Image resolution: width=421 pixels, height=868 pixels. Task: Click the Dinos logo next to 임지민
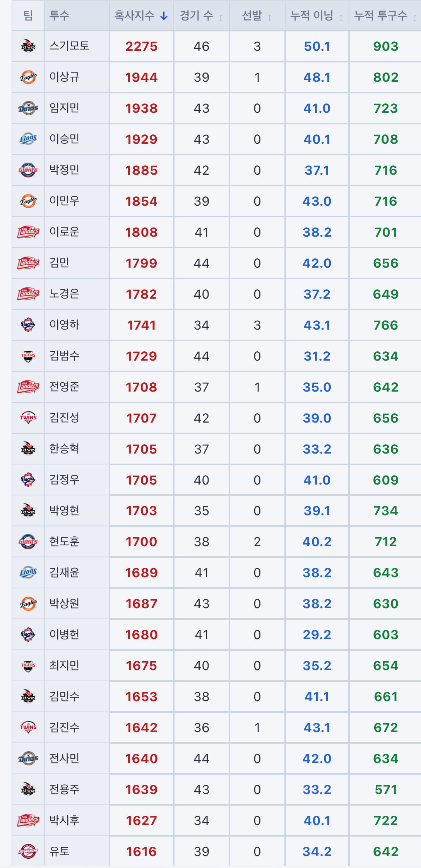coord(28,108)
